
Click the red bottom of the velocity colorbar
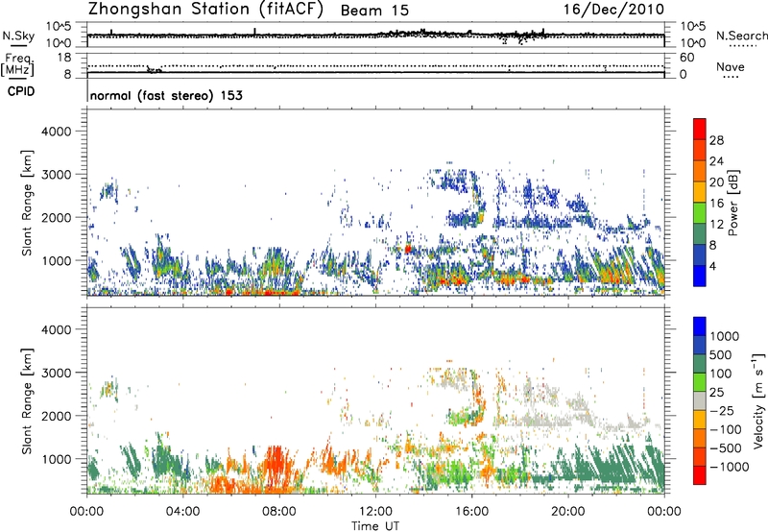pyautogui.click(x=700, y=475)
